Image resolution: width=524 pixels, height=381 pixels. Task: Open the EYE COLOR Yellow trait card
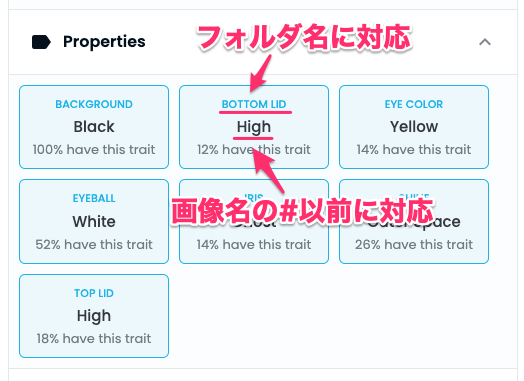[x=414, y=127]
